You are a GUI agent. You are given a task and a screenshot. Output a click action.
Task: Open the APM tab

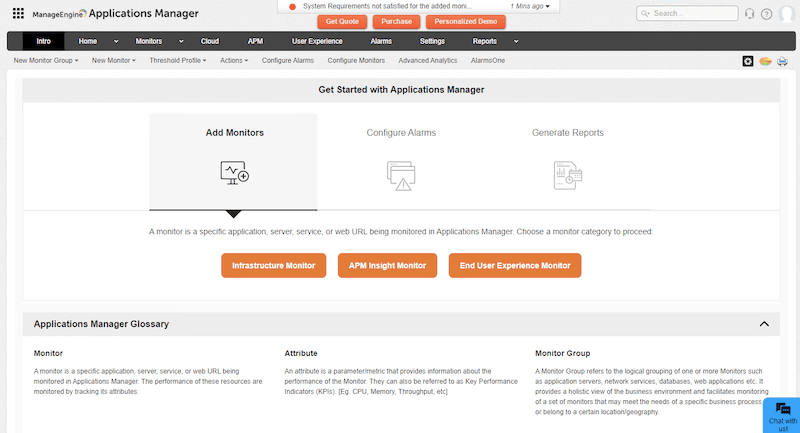[x=255, y=41]
